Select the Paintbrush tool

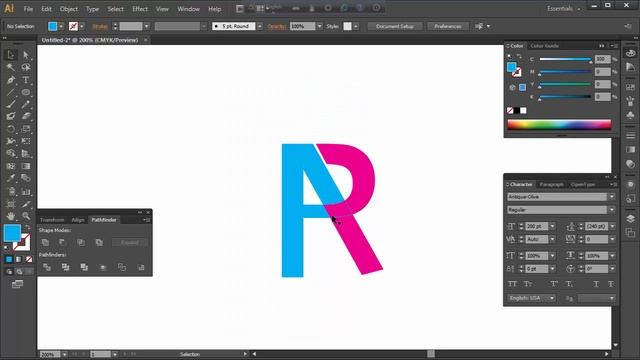(x=11, y=104)
